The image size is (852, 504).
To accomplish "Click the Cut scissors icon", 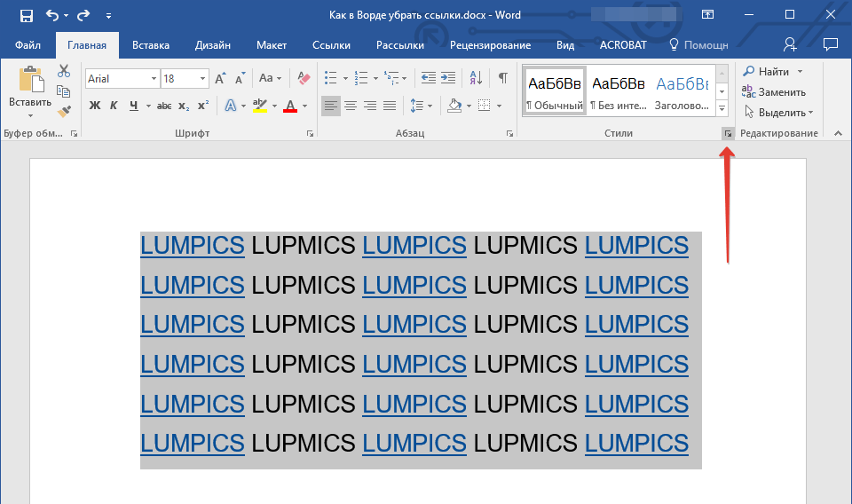I will [x=64, y=72].
